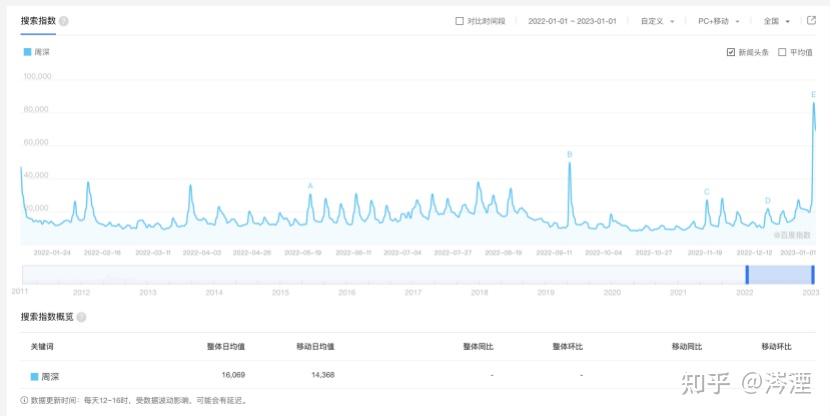
Task: Uncheck the 新闻头条 checkbox
Action: click(731, 52)
